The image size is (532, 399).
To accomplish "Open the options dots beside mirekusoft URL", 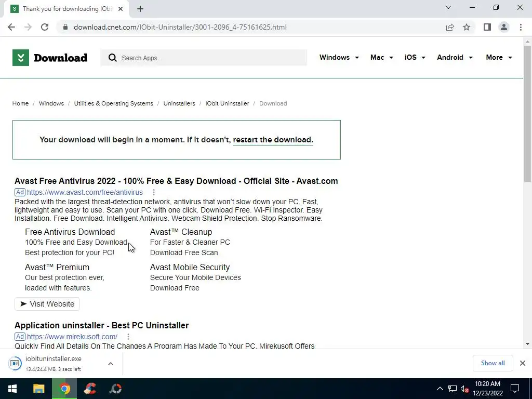I will click(128, 337).
